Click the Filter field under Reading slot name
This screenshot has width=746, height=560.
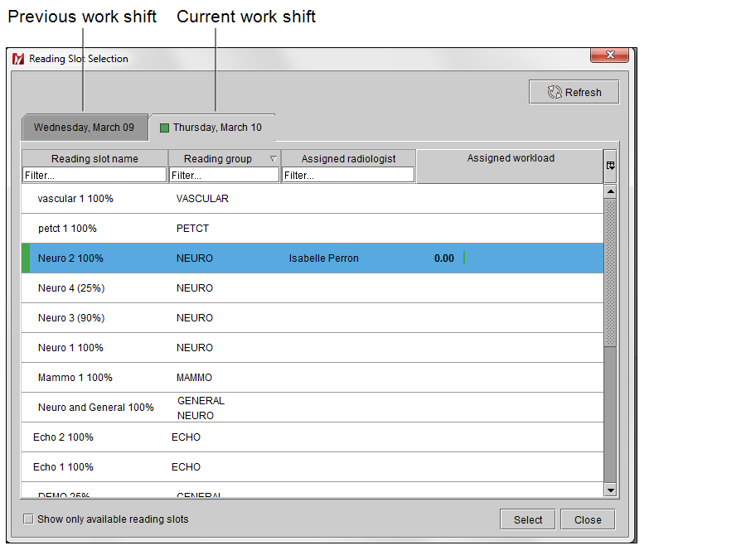point(94,174)
